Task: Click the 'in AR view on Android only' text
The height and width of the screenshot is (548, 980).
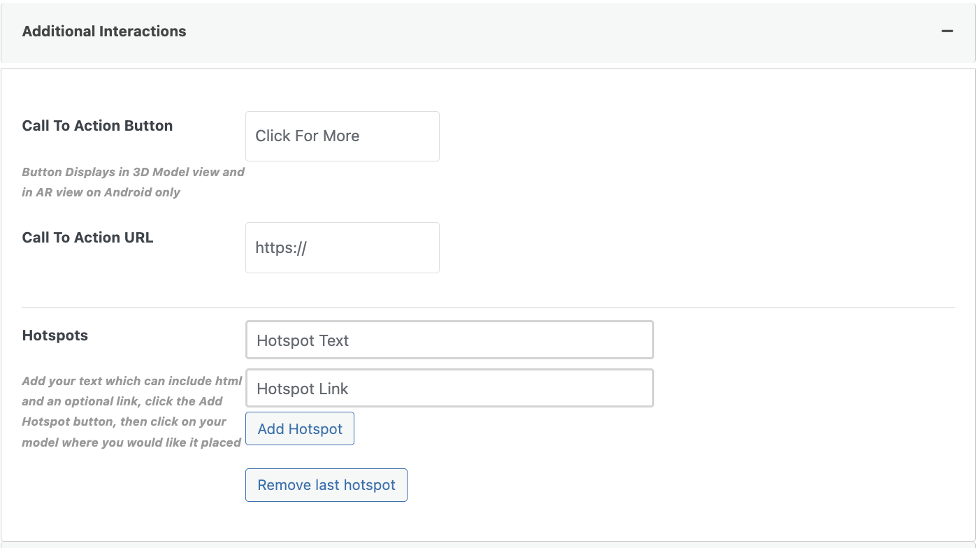Action: coord(101,192)
